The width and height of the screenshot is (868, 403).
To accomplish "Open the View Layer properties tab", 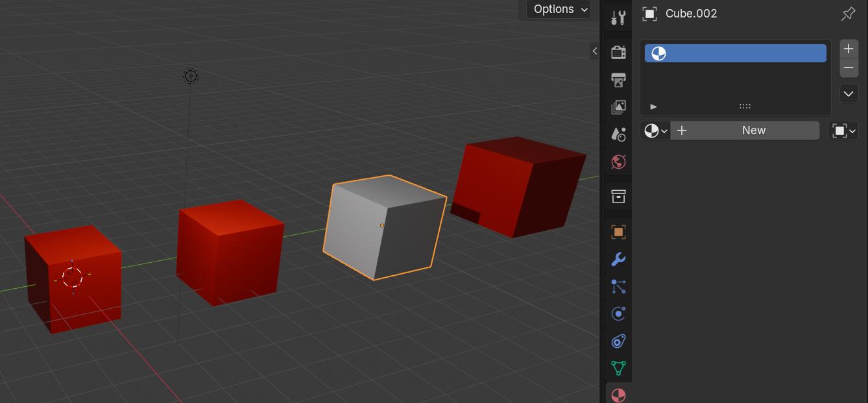I will [x=618, y=107].
